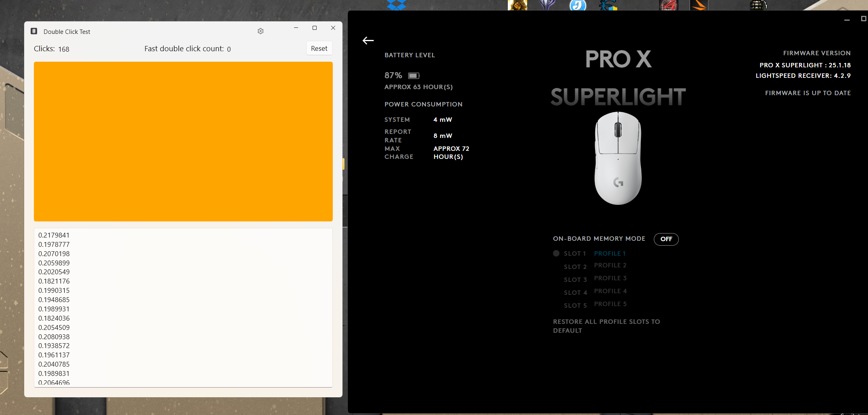Click the '4 mW' system power value
The height and width of the screenshot is (415, 868).
pos(443,120)
